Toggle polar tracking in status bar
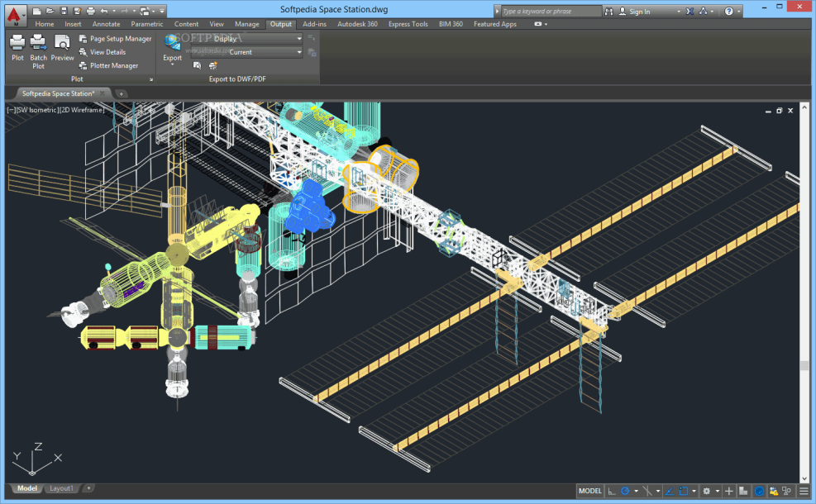The image size is (816, 504). click(625, 491)
